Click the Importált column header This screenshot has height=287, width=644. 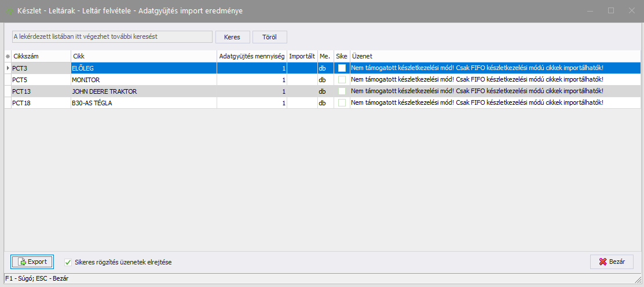(x=302, y=56)
